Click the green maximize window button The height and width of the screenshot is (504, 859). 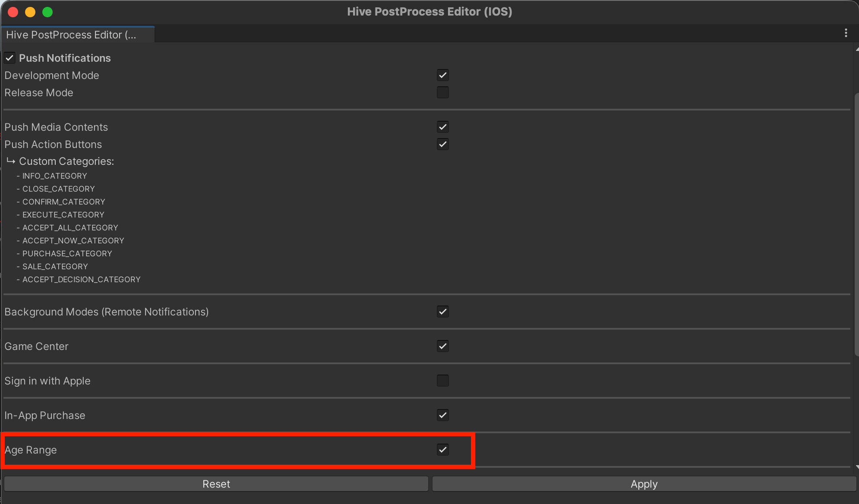click(47, 12)
